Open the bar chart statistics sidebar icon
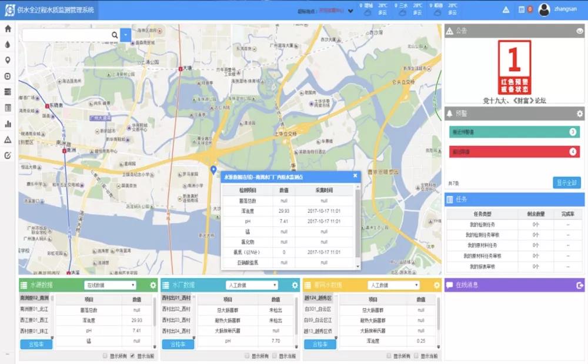This screenshot has width=588, height=364. click(x=8, y=123)
